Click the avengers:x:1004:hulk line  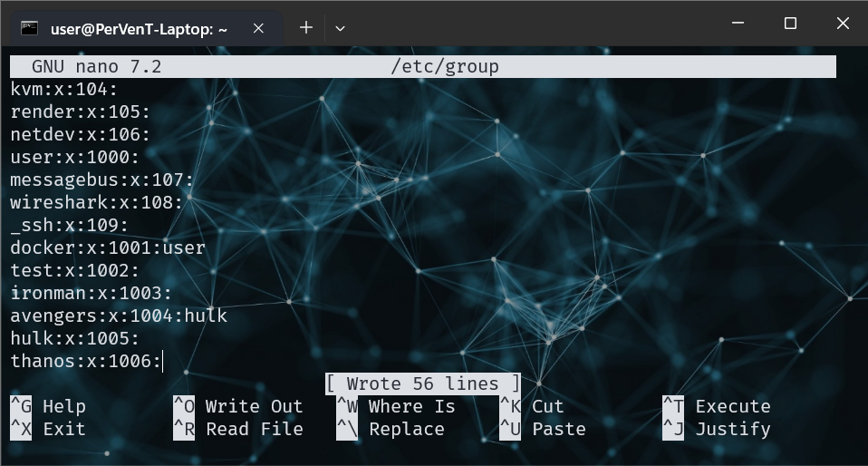pos(119,316)
